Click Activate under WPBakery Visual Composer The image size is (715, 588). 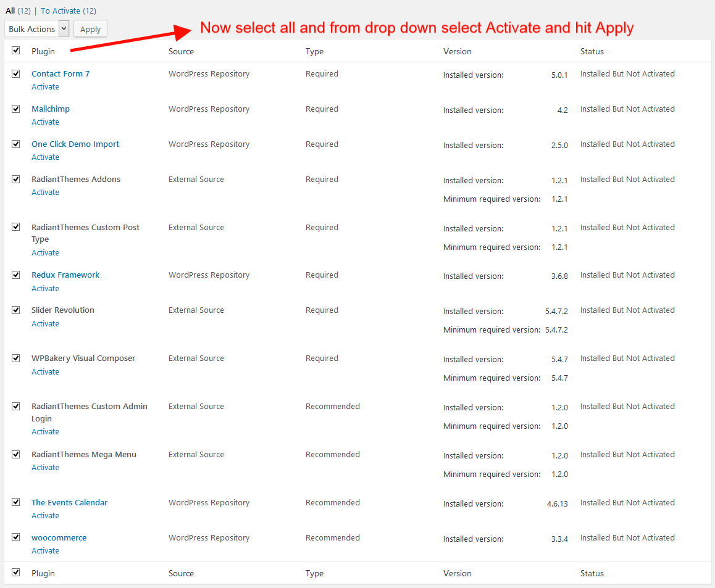pyautogui.click(x=45, y=372)
